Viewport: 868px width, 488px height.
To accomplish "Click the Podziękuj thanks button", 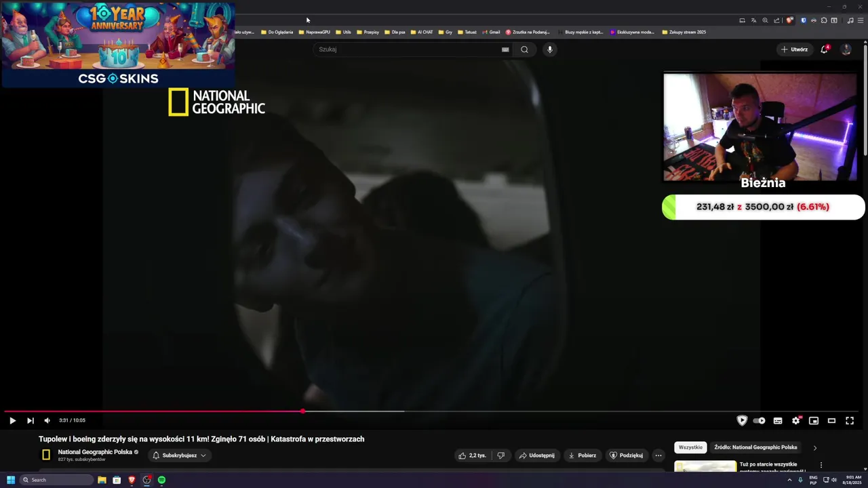I will point(626,455).
